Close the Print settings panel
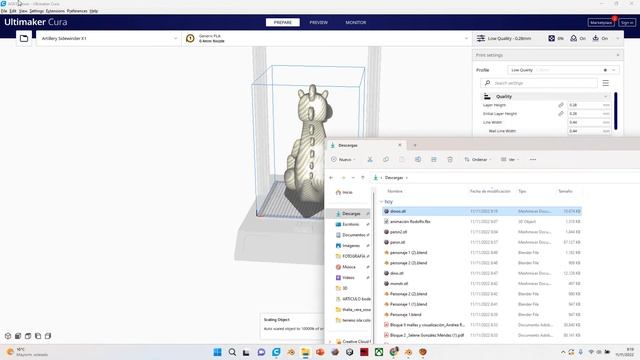The image size is (640, 360). (618, 55)
